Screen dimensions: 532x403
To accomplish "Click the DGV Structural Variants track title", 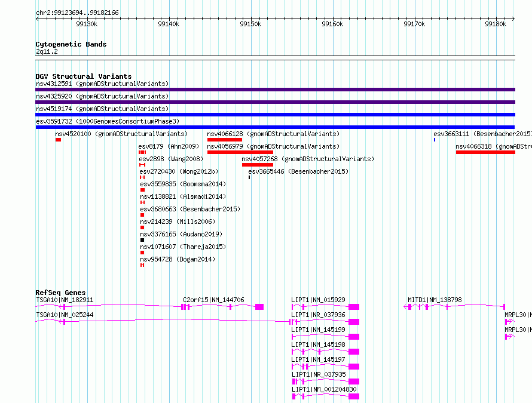I will [x=84, y=76].
